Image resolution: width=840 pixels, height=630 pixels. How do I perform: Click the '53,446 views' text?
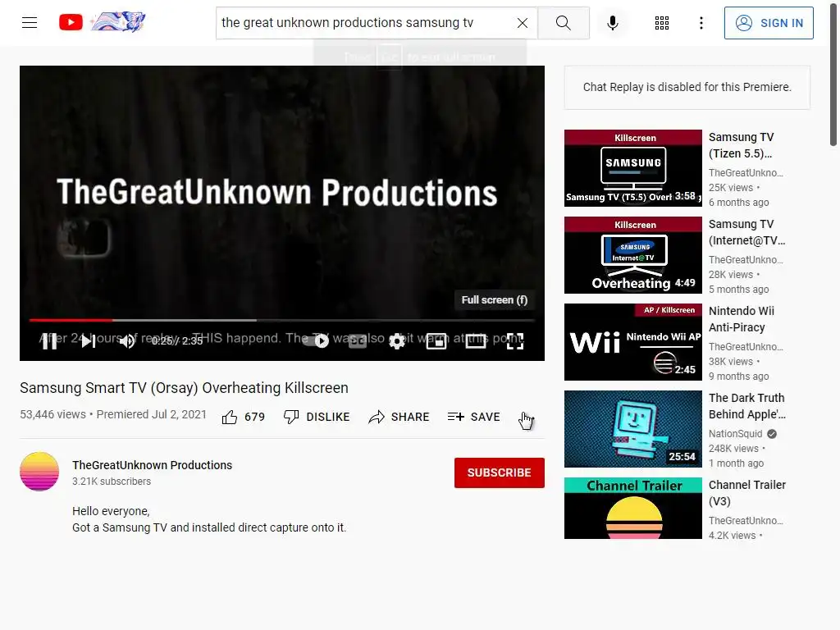[x=52, y=414]
